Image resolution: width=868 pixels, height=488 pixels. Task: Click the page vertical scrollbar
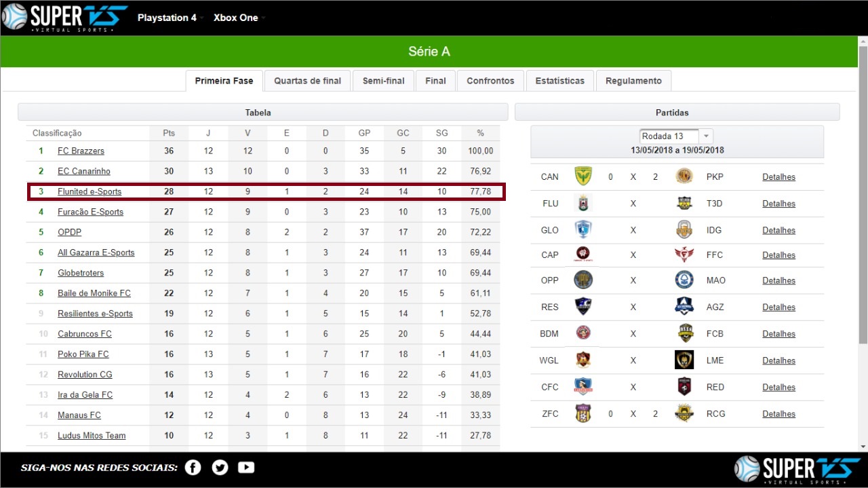863,243
